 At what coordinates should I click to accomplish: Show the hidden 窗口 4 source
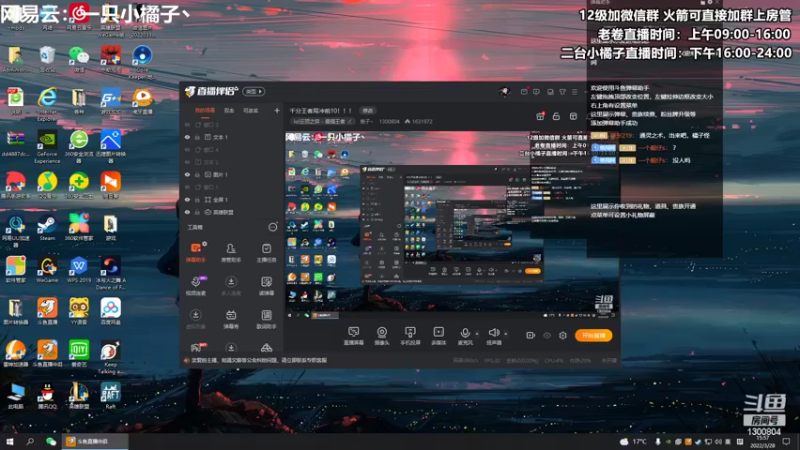(x=187, y=149)
